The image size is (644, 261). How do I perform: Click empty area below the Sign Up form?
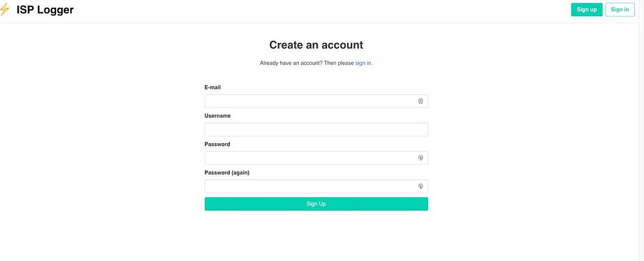tap(316, 237)
